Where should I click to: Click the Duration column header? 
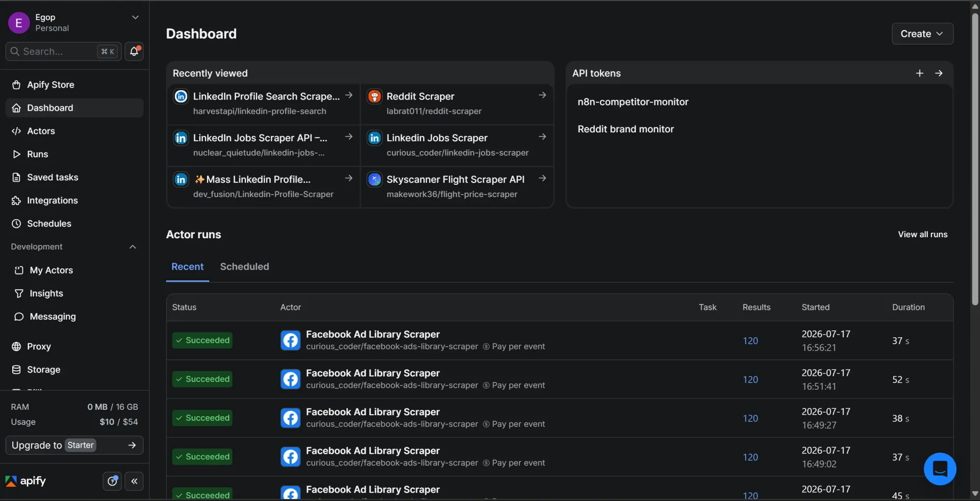[x=908, y=307]
